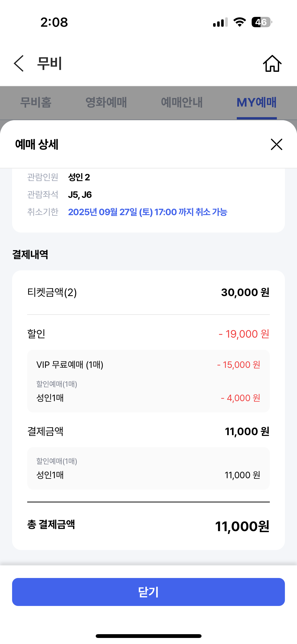Viewport: 297px width, 644px height.
Task: Close the 예매 상세 sheet with X
Action: click(276, 144)
